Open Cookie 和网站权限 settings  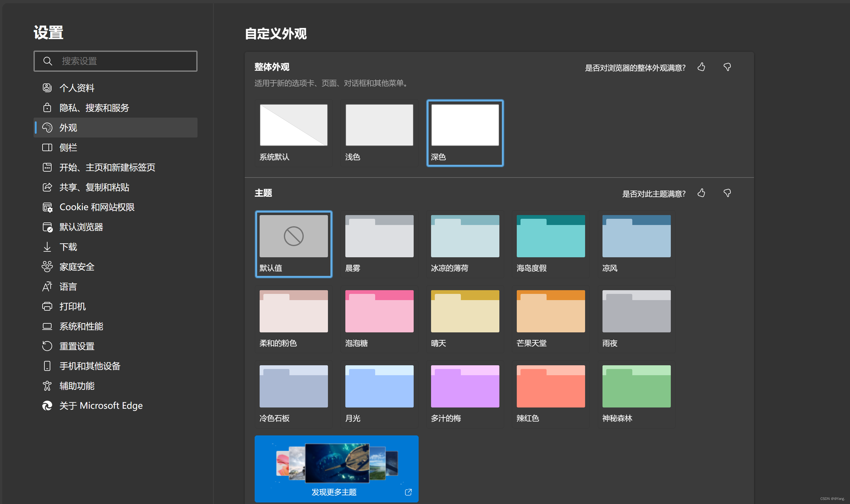(x=98, y=207)
